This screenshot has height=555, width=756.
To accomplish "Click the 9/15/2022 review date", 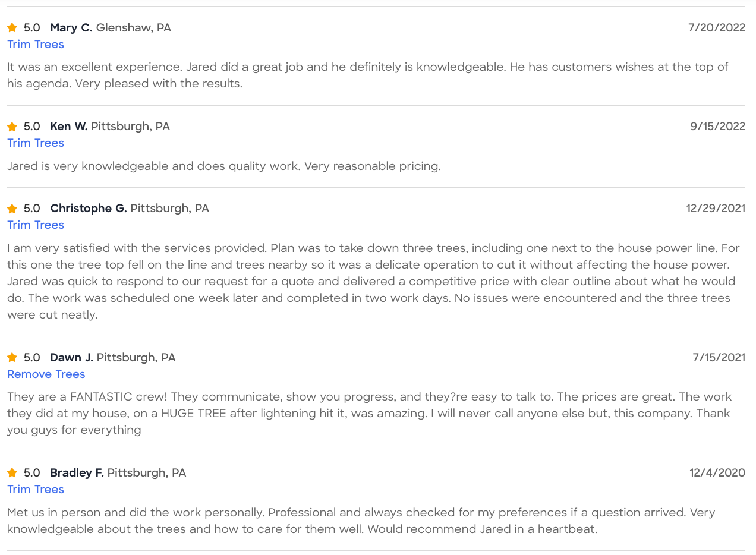I will tap(717, 127).
